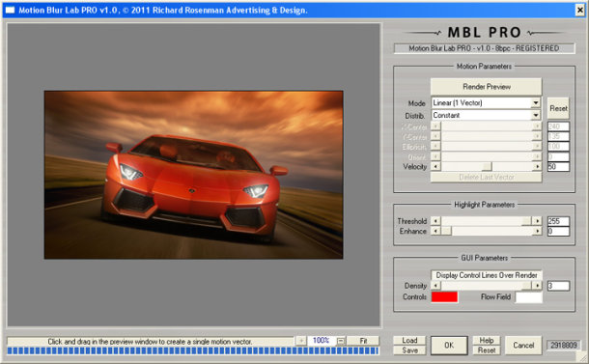Screen dimensions: 589x364
Task: Click the field showing 2918809
Action: pyautogui.click(x=564, y=346)
